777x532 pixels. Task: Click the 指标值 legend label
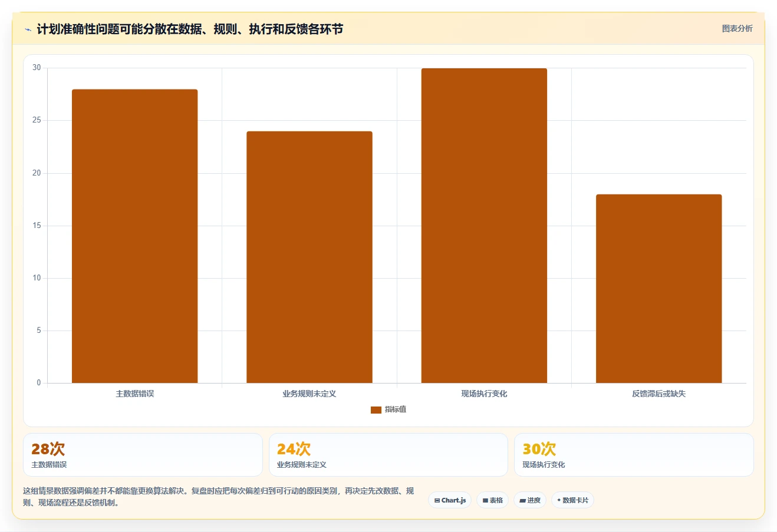tap(396, 409)
